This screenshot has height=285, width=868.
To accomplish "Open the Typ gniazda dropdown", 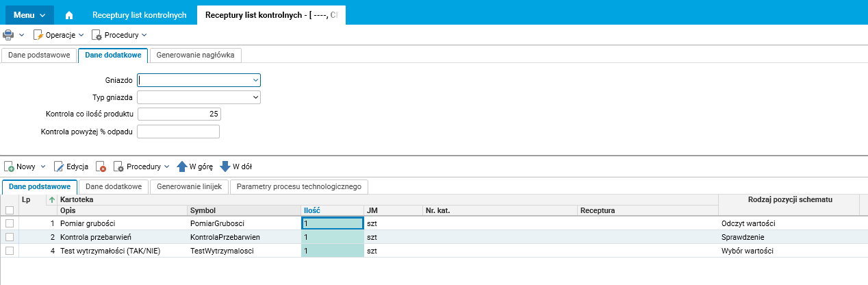I will click(255, 97).
